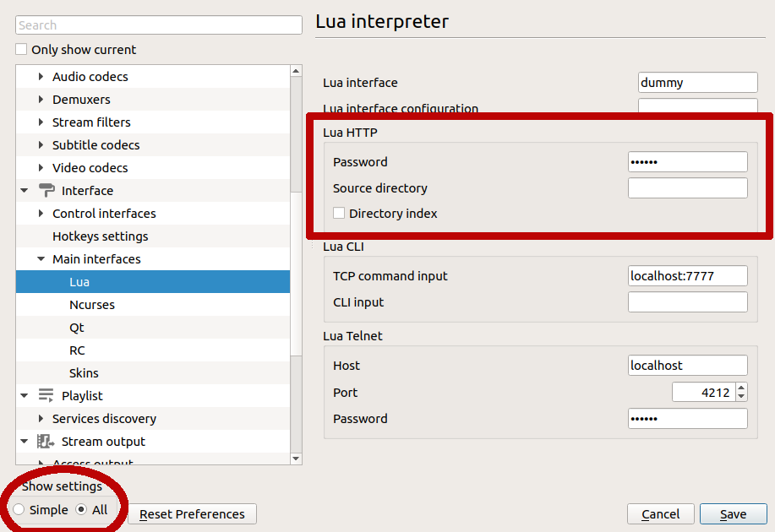Expand the Control interfaces arrow
The image size is (775, 532).
41,214
